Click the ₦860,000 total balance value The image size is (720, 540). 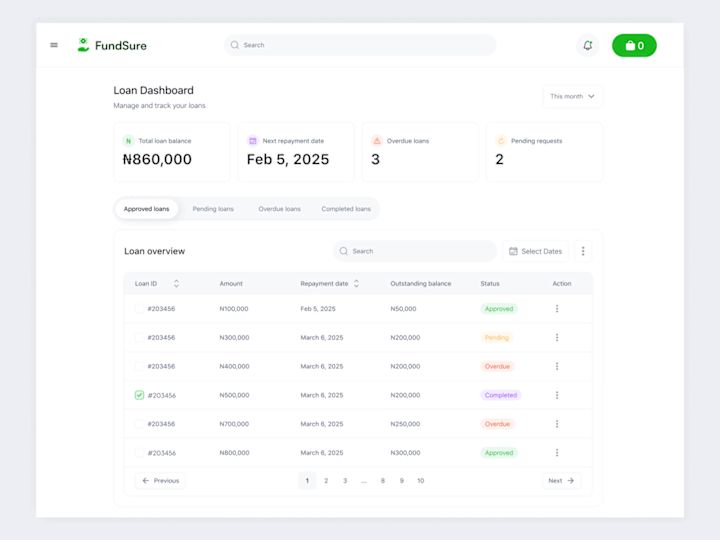tap(157, 159)
